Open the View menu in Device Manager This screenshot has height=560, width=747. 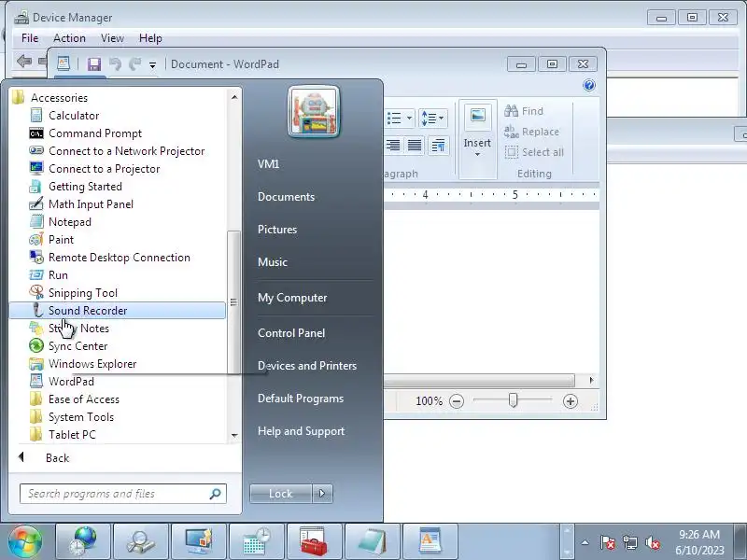pos(112,38)
